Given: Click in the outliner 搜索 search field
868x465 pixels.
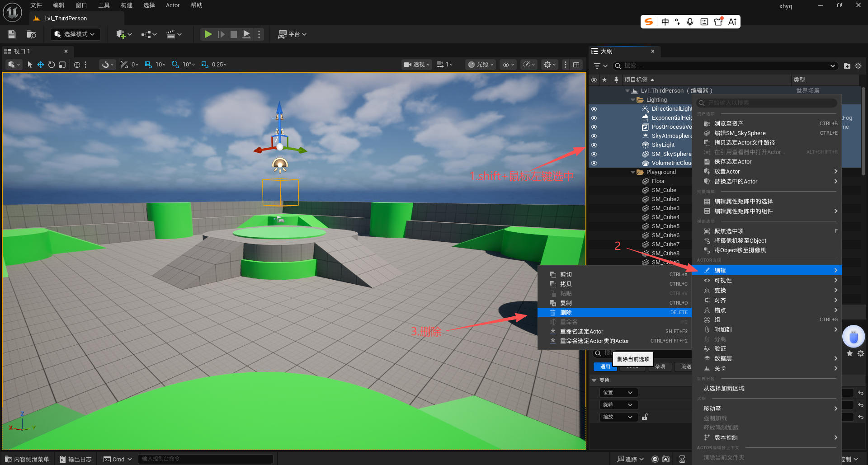Looking at the screenshot, I should (725, 66).
